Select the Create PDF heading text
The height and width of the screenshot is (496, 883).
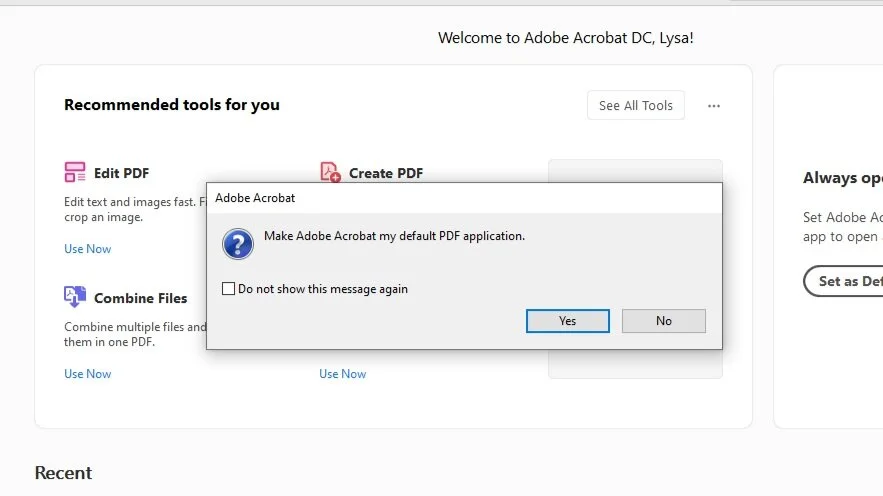click(x=386, y=173)
